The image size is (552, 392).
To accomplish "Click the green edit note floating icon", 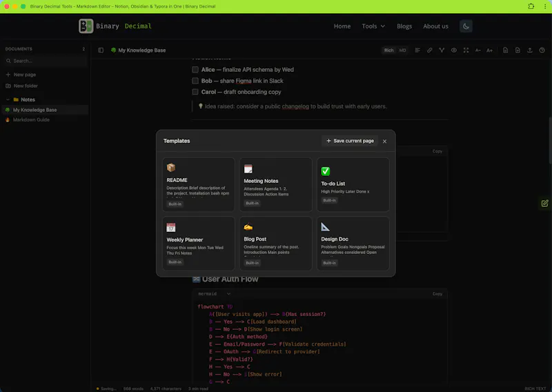I will coord(544,203).
